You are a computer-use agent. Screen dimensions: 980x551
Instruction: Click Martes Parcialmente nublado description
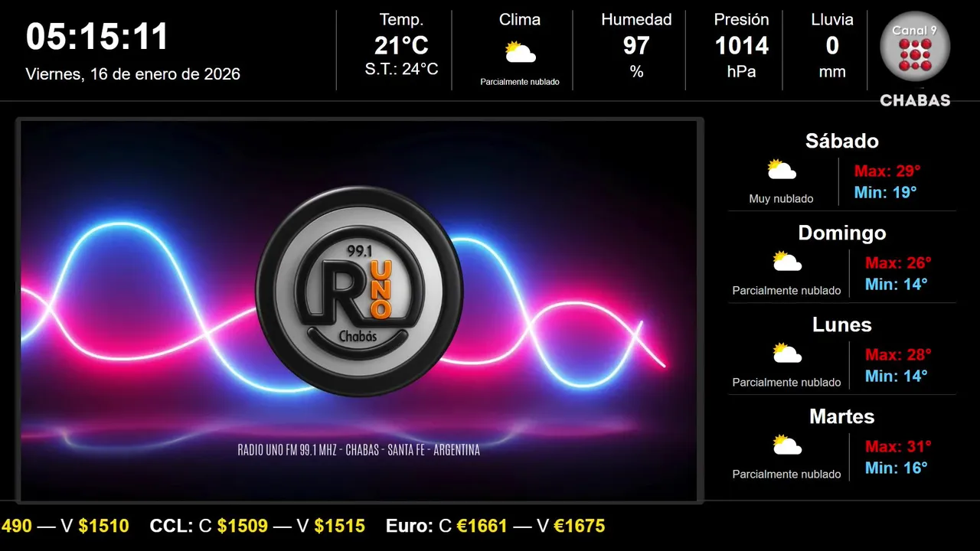[x=786, y=474]
